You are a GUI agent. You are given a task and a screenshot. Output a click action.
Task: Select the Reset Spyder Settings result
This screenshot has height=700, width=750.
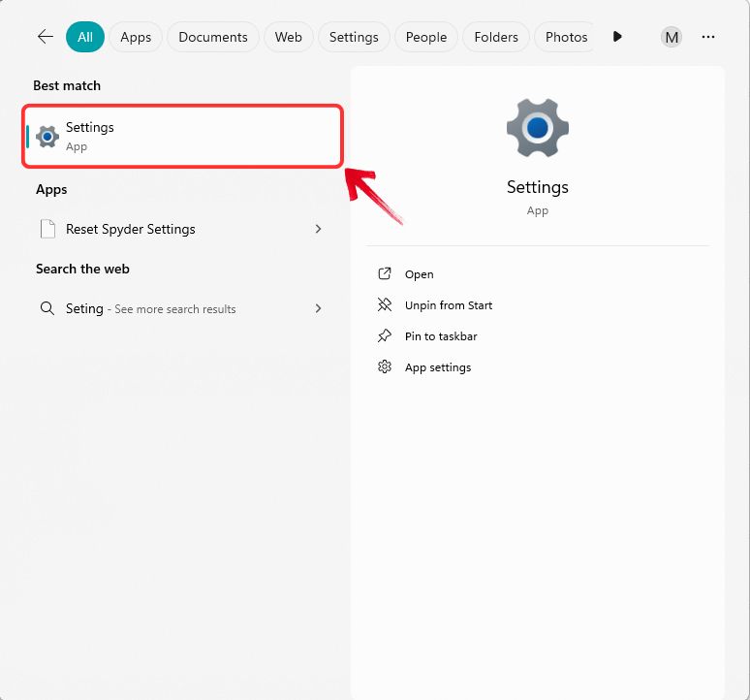coord(182,229)
